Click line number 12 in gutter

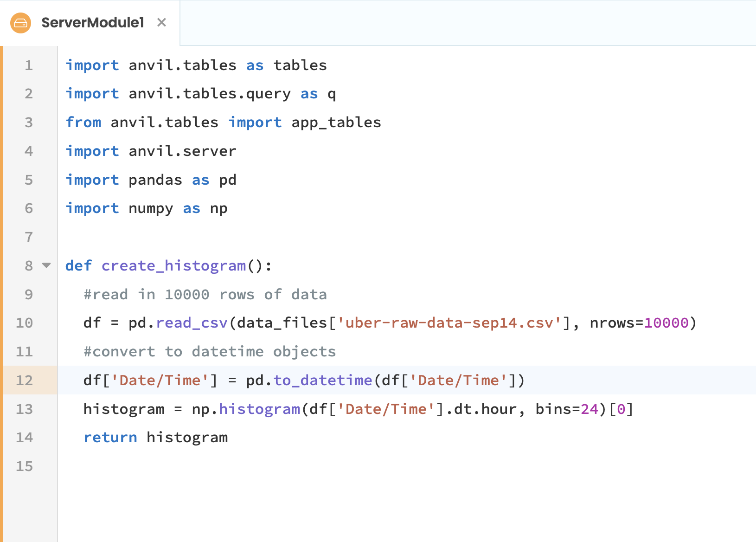coord(25,381)
